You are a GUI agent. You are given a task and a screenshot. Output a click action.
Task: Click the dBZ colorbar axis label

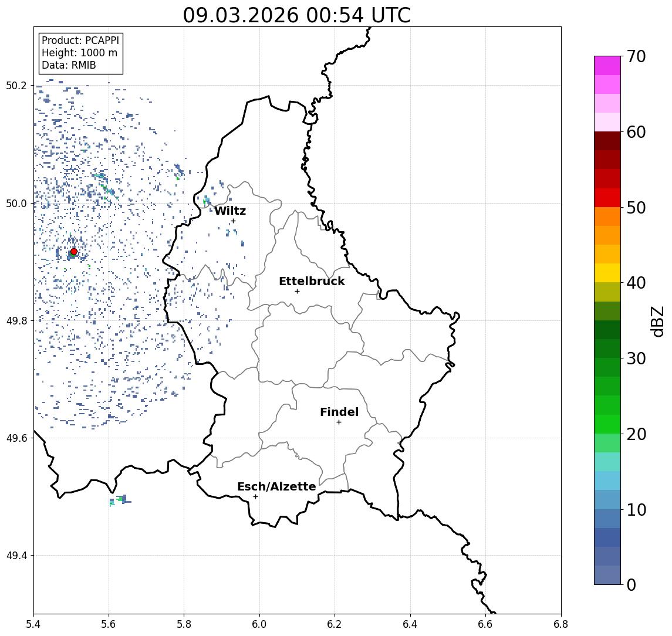click(657, 321)
